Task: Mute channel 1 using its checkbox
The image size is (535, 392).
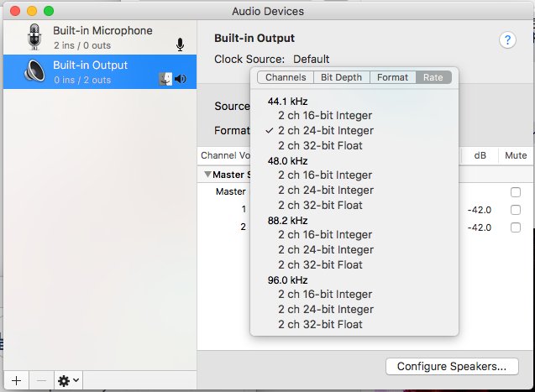Action: tap(515, 210)
